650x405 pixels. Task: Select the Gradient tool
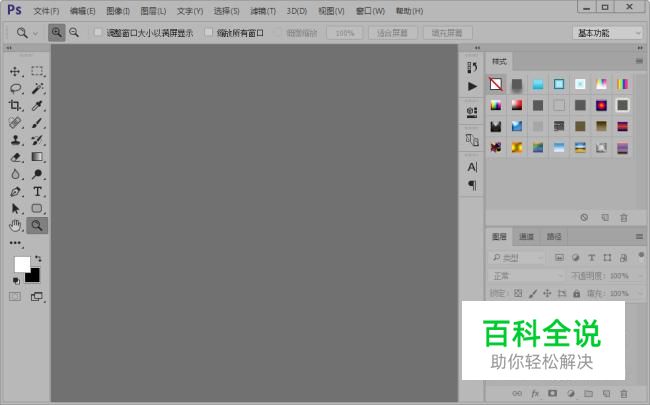tap(37, 157)
